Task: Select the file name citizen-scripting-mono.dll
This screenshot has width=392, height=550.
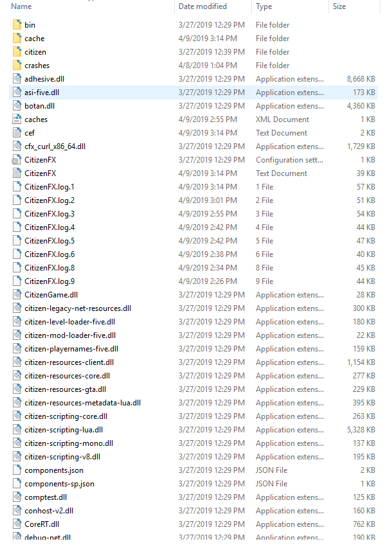Action: [69, 443]
